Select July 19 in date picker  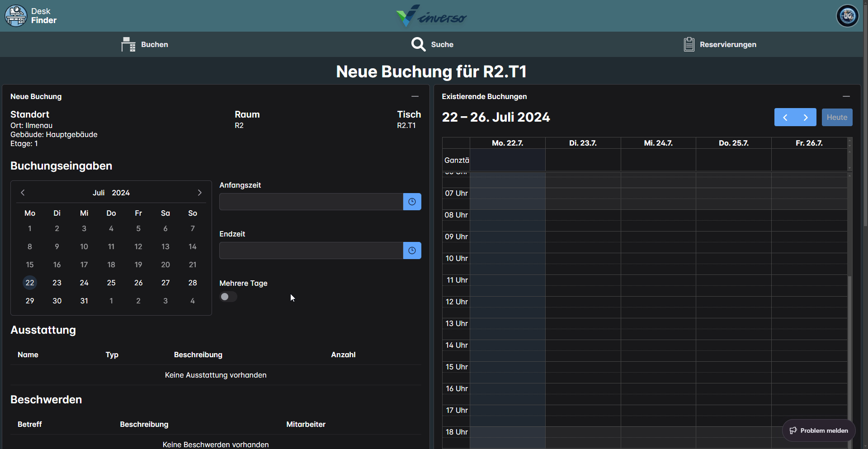point(138,265)
